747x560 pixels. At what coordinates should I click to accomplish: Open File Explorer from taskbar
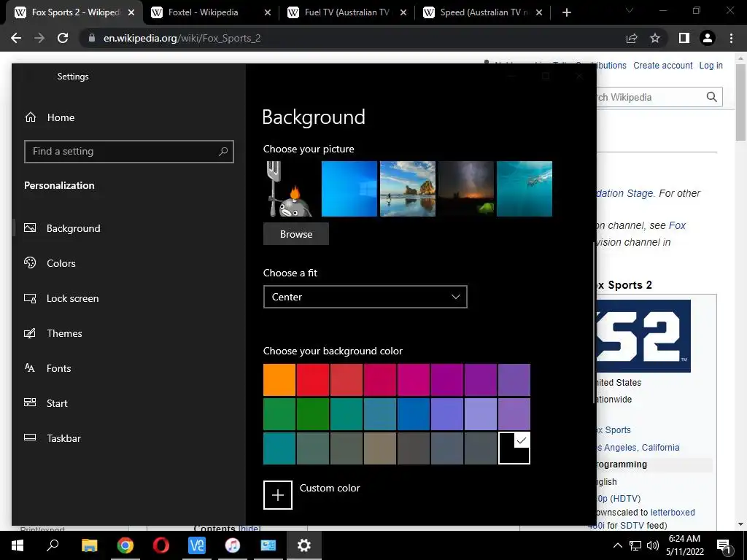[x=89, y=545]
